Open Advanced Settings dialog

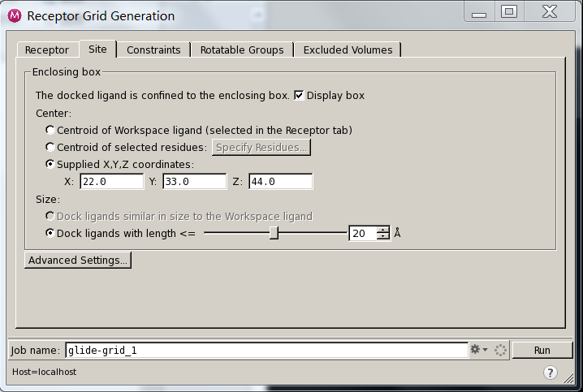point(78,260)
